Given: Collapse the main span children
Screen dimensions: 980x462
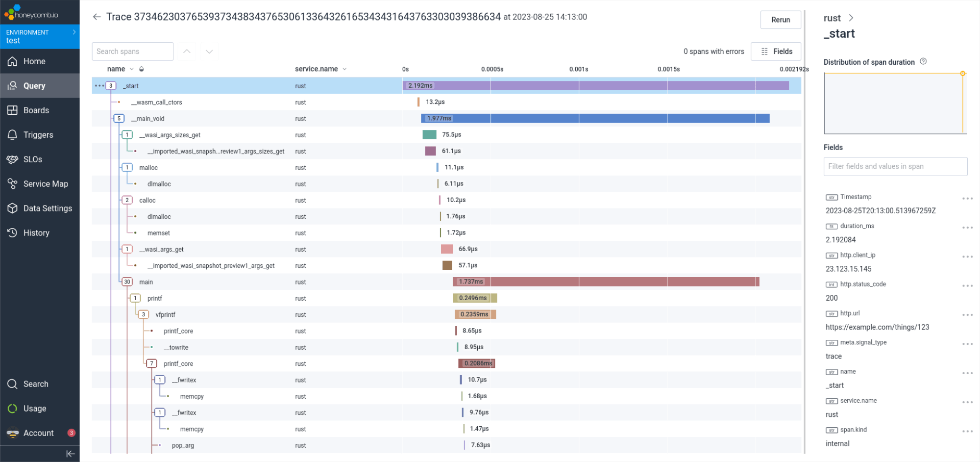Looking at the screenshot, I should pos(127,282).
